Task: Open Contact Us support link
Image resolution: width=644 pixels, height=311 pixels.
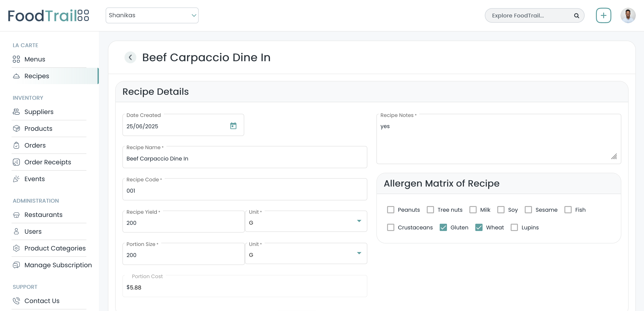Action: coord(42,301)
